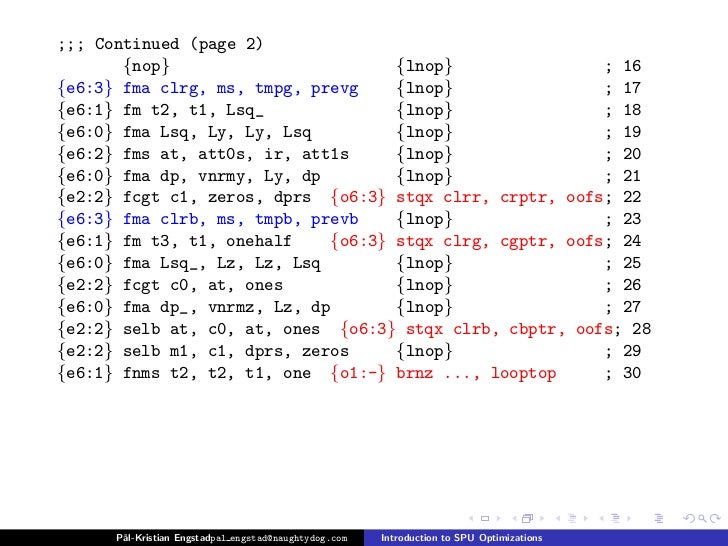Click 'fma dp, vnrmy, Ly, dp' instruction
The height and width of the screenshot is (546, 728).
[221, 176]
